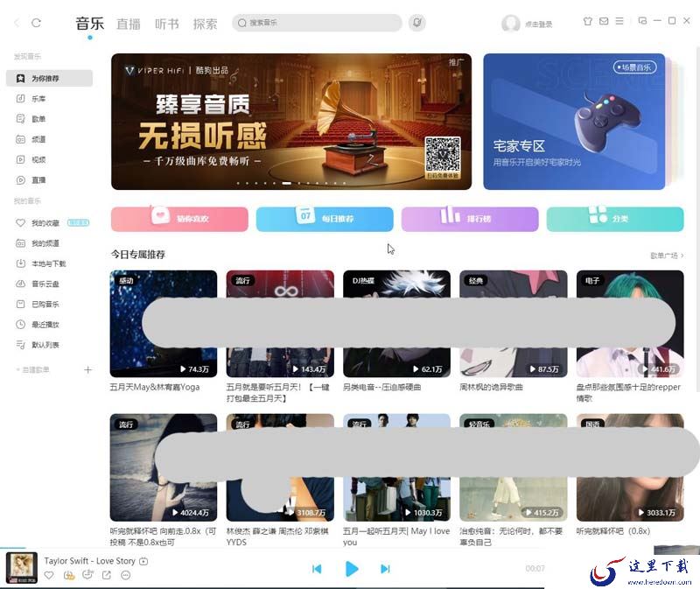Image resolution: width=700 pixels, height=589 pixels.
Task: Open the Love Story album cover thumbnail
Action: (21, 568)
